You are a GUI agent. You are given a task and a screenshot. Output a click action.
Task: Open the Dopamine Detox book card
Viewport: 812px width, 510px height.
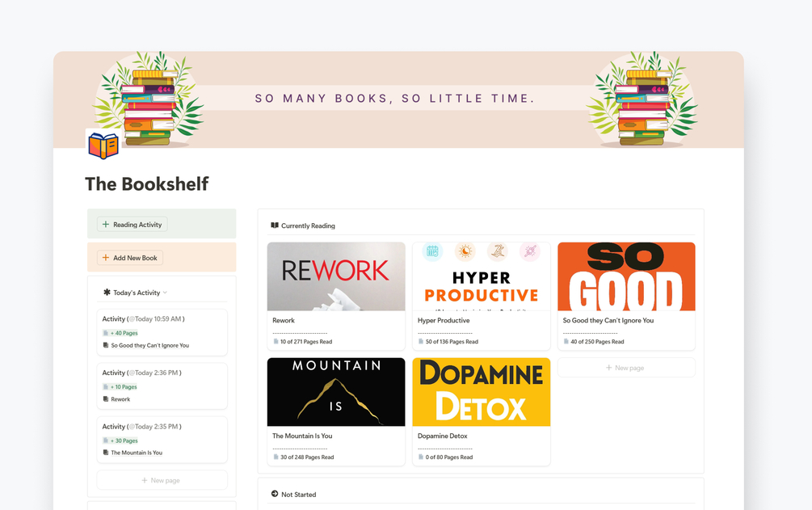click(481, 411)
